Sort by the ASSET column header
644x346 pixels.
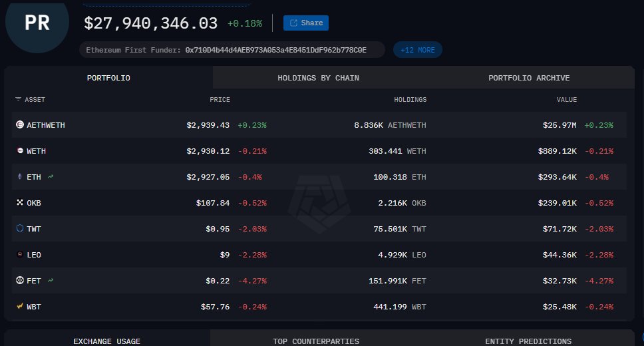click(x=35, y=99)
